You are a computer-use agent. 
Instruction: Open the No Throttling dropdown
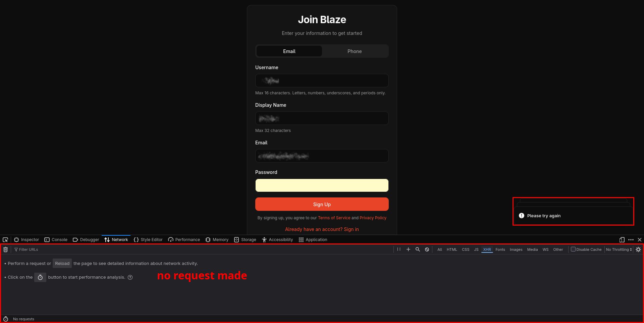tap(619, 249)
